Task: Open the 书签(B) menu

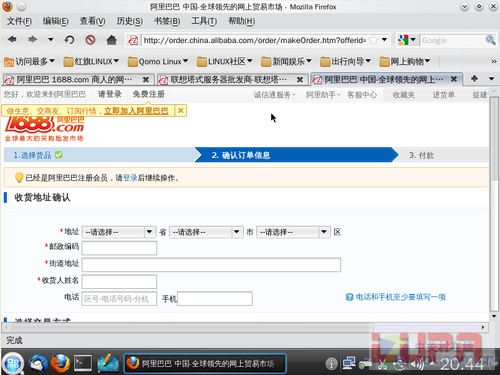Action: pos(167,21)
